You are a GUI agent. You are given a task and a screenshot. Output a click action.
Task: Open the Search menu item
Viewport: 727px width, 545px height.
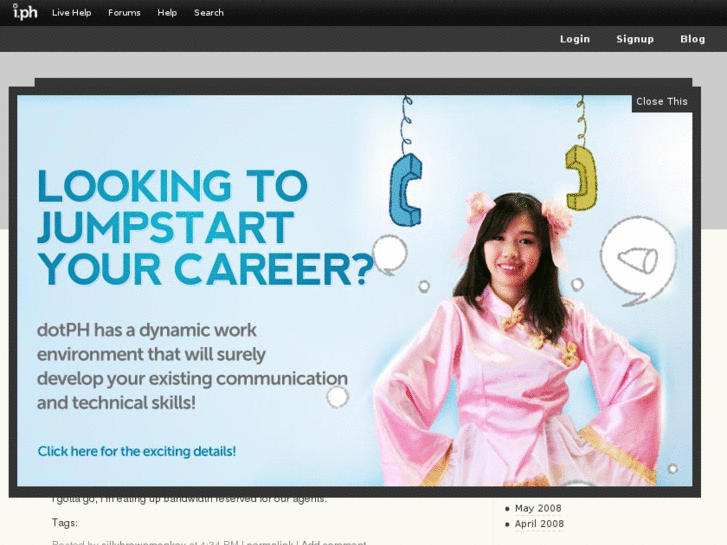(x=209, y=13)
